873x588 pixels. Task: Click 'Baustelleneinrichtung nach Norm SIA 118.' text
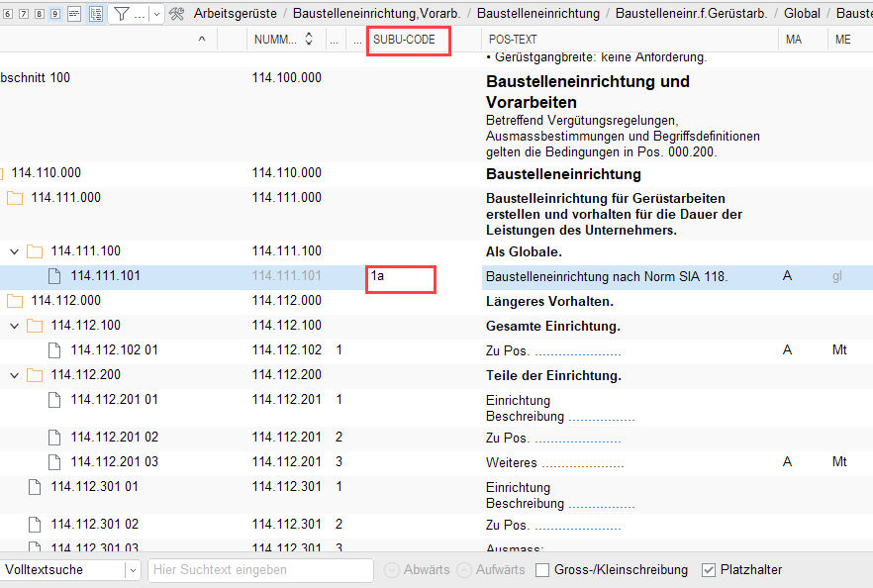607,277
